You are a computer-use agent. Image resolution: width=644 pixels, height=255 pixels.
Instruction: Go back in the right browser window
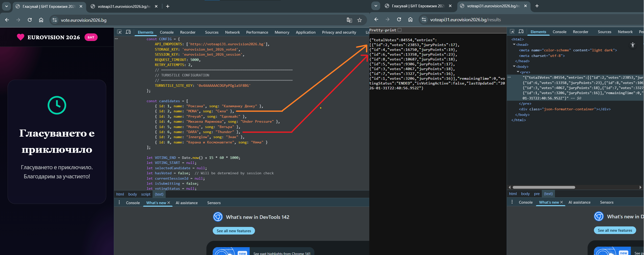click(376, 19)
